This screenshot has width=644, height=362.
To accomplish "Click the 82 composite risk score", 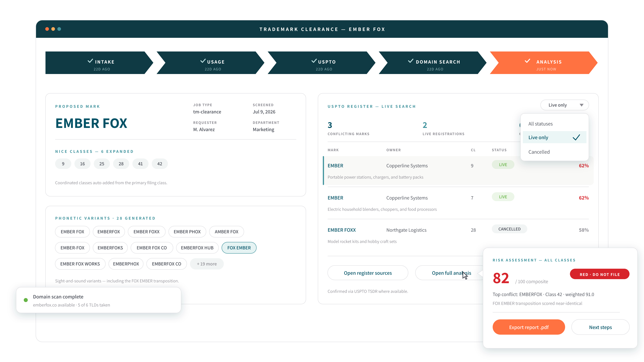I will (x=501, y=278).
